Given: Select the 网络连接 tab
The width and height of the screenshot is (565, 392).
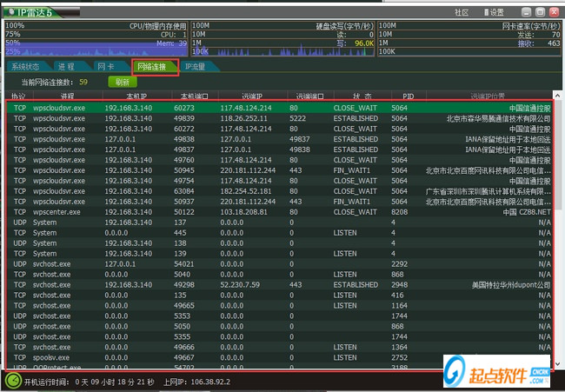Looking at the screenshot, I should click(x=152, y=67).
